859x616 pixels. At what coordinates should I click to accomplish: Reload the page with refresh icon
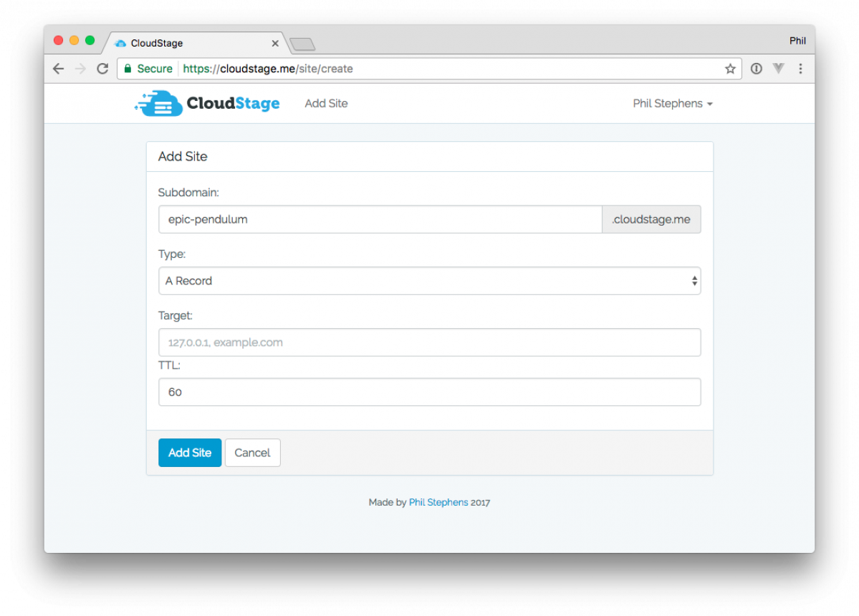(102, 69)
